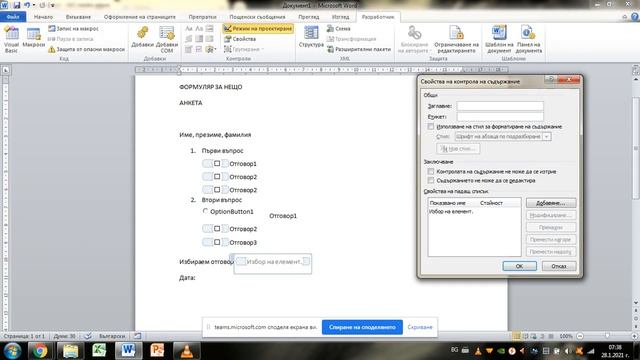The height and width of the screenshot is (360, 640).
Task: Open the Visual Basic editor
Action: tap(11, 40)
